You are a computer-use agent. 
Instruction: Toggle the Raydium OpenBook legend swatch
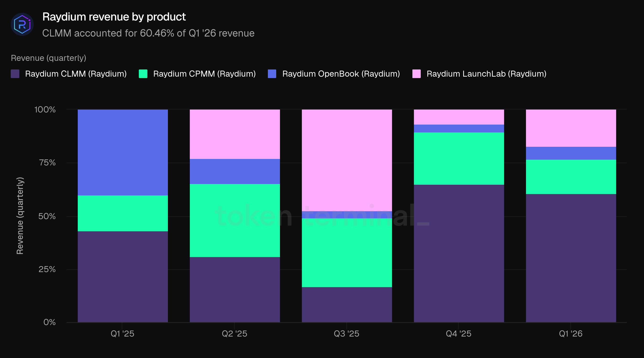[x=272, y=74]
